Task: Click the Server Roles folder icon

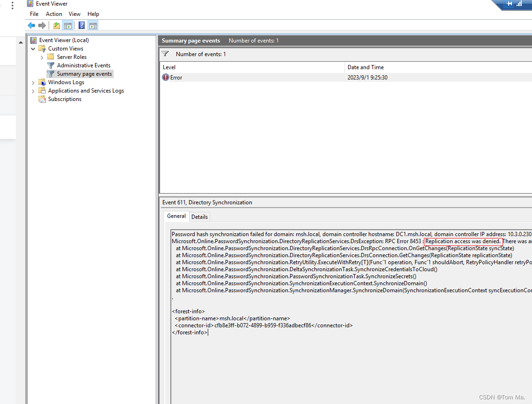Action: tap(51, 57)
